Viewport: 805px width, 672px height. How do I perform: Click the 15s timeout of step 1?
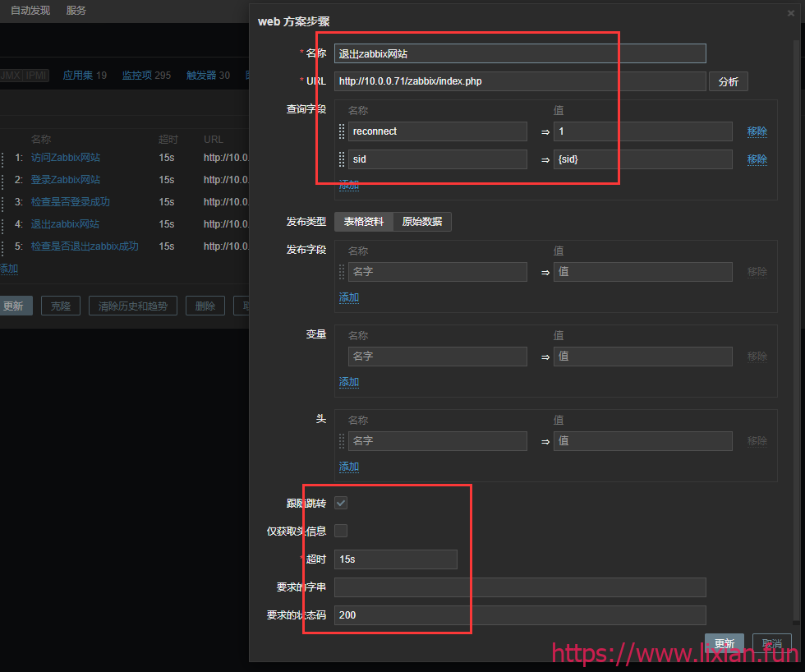166,158
